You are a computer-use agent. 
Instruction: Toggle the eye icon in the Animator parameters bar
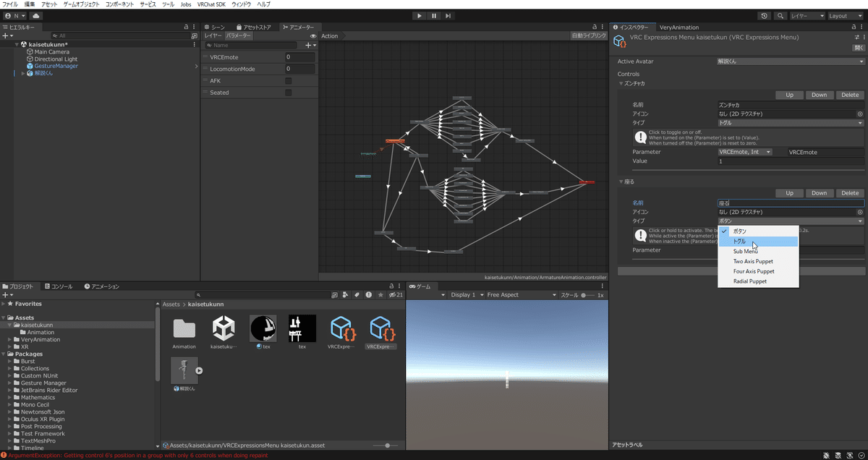[313, 36]
